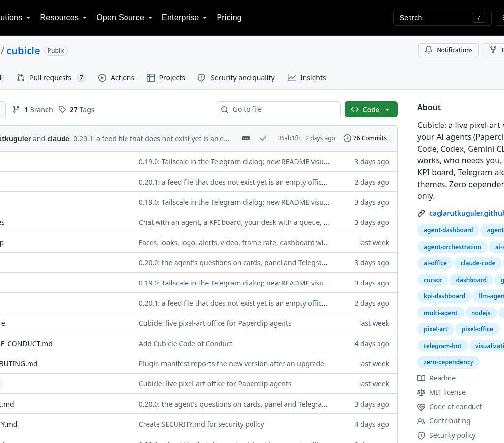
Task: Select the pixel-art topic tag
Action: 436,329
